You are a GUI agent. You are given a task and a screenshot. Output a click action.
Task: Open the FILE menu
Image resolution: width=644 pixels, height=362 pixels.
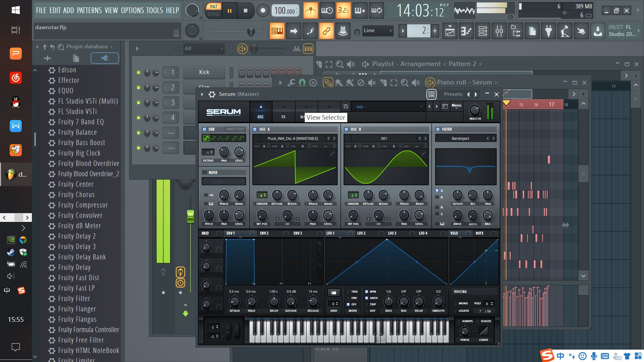[x=41, y=10]
